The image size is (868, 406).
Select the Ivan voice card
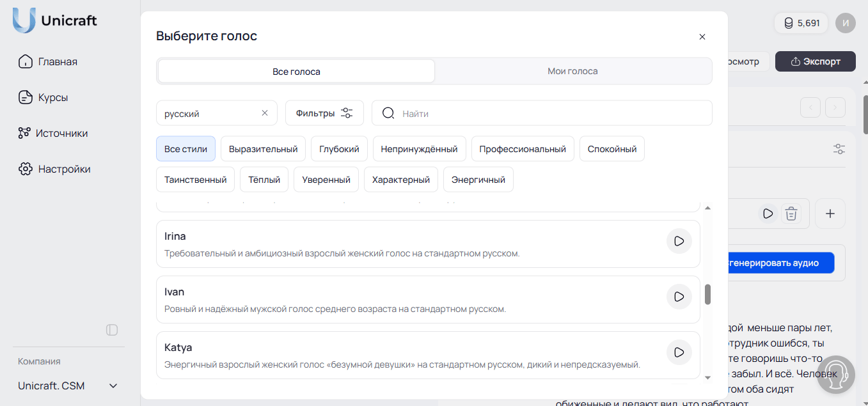pos(428,299)
